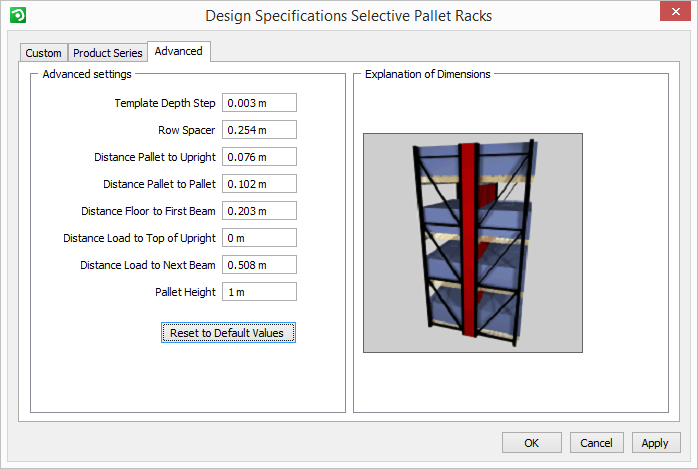This screenshot has width=698, height=469.
Task: Edit the Distance Pallet to Upright value
Action: [259, 157]
